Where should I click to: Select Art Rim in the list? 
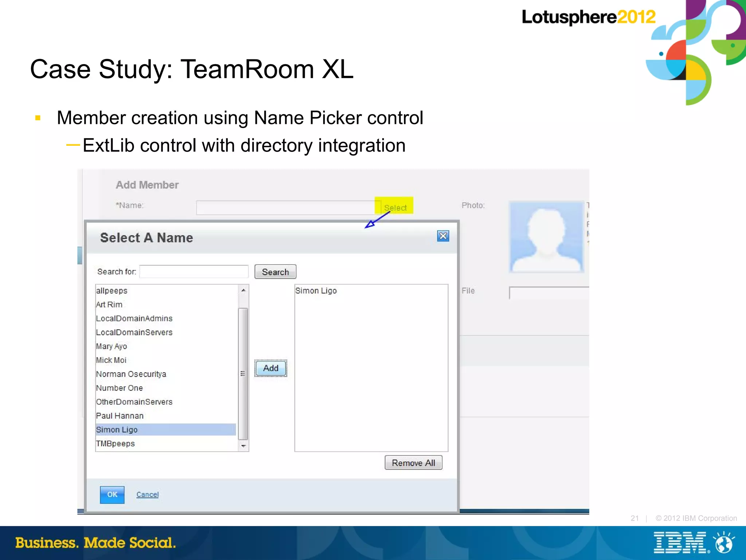[166, 305]
